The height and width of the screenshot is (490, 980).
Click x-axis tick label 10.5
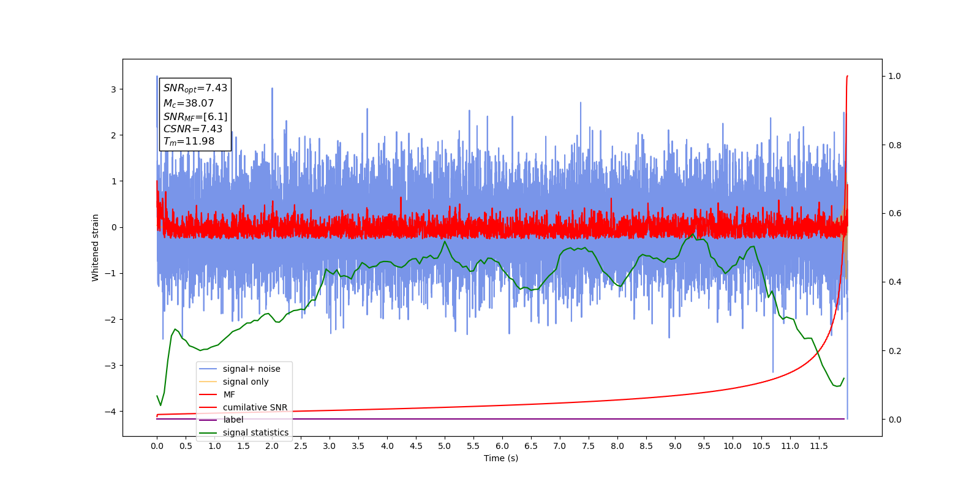click(x=761, y=446)
